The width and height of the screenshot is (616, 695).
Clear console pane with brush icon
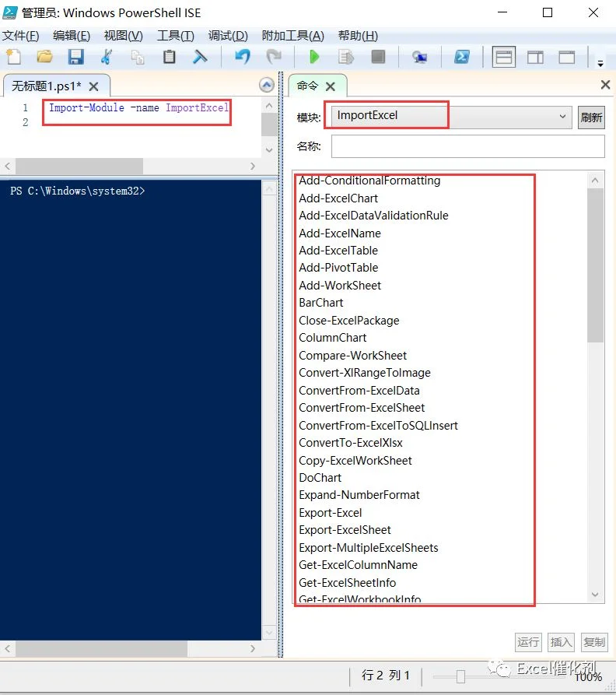(x=200, y=57)
